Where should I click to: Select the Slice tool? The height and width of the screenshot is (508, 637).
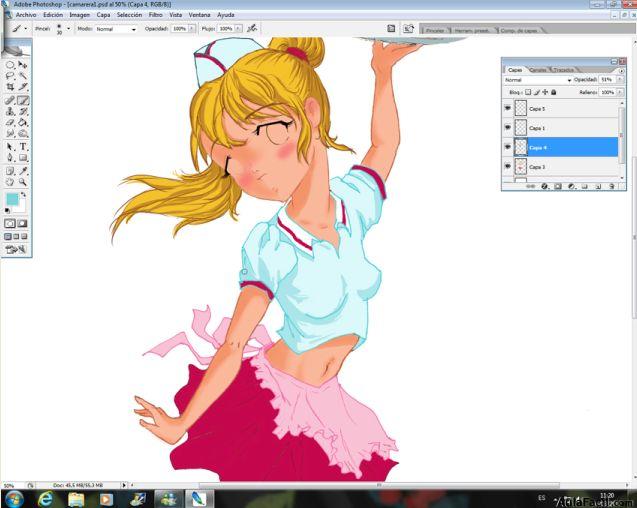23,87
